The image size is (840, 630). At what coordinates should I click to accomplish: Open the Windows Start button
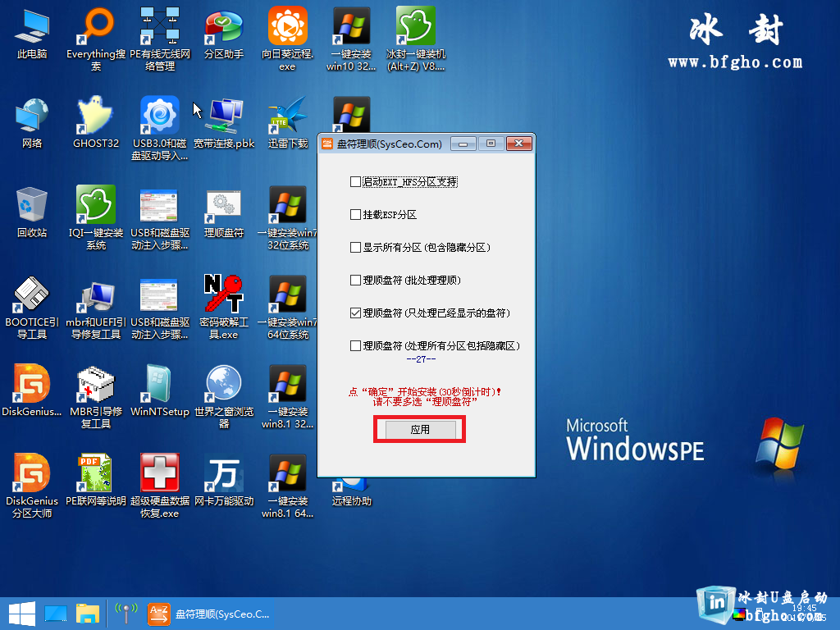[22, 614]
